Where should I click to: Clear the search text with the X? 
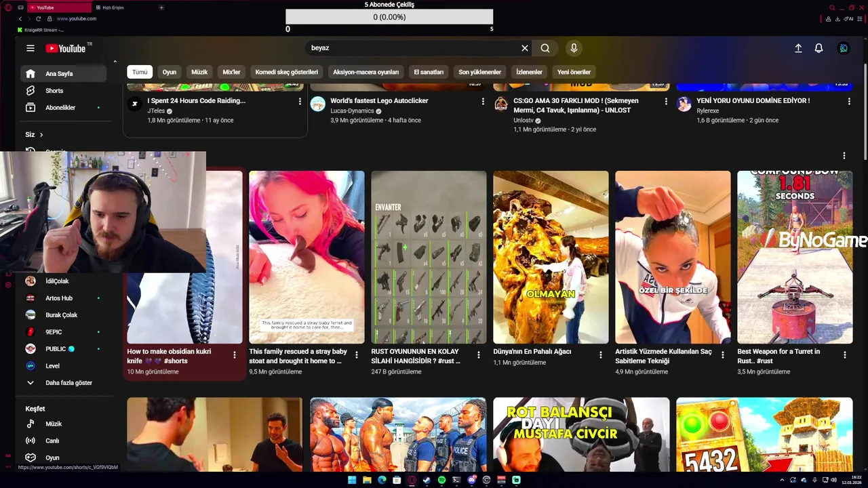pyautogui.click(x=524, y=48)
